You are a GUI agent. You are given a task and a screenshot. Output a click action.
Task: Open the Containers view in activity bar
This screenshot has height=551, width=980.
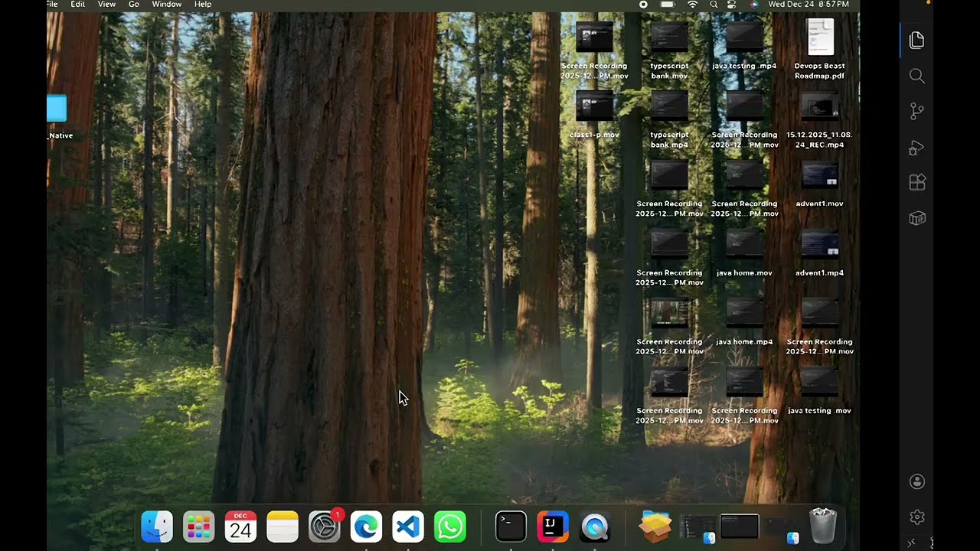916,219
